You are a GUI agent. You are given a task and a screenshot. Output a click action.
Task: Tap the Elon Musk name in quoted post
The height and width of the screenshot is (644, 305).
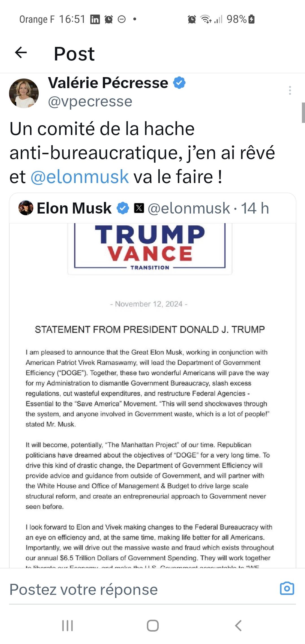74,208
